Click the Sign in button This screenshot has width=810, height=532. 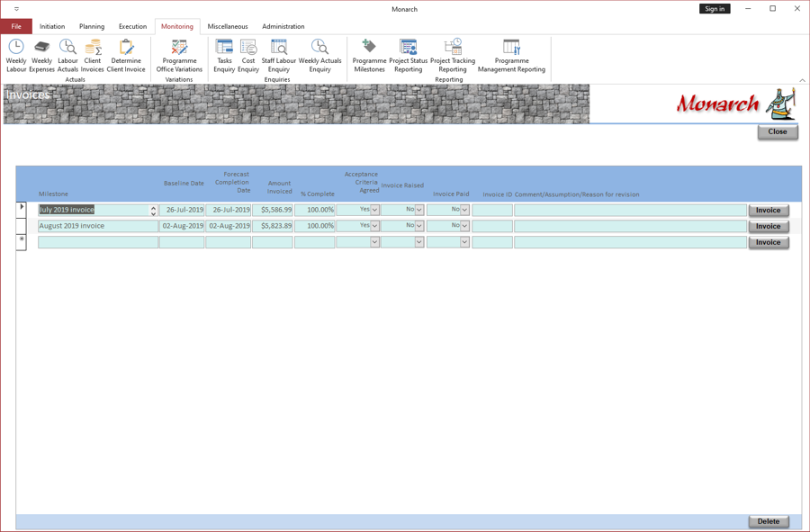715,9
